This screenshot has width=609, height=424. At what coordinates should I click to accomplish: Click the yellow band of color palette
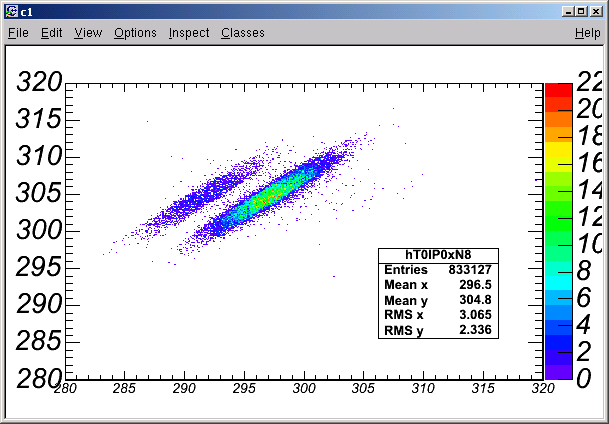click(x=559, y=149)
